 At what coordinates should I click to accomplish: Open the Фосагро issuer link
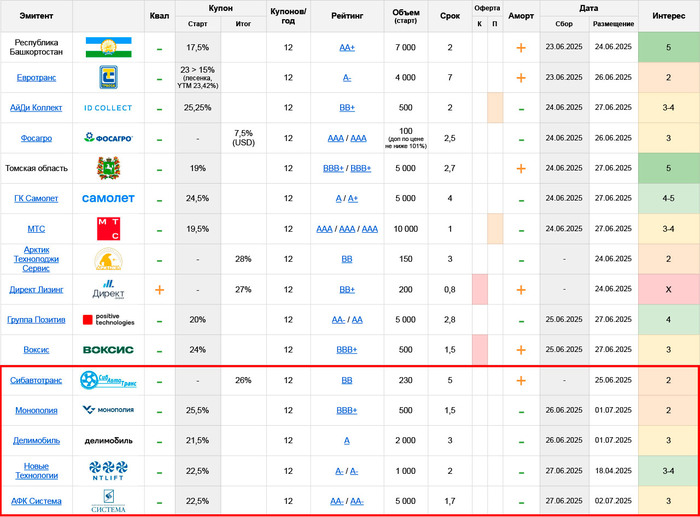coord(36,138)
